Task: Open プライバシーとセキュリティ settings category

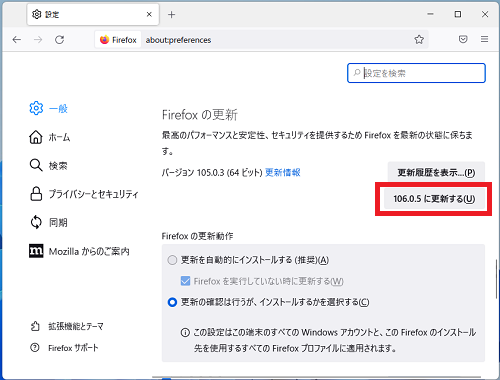Action: pos(84,194)
